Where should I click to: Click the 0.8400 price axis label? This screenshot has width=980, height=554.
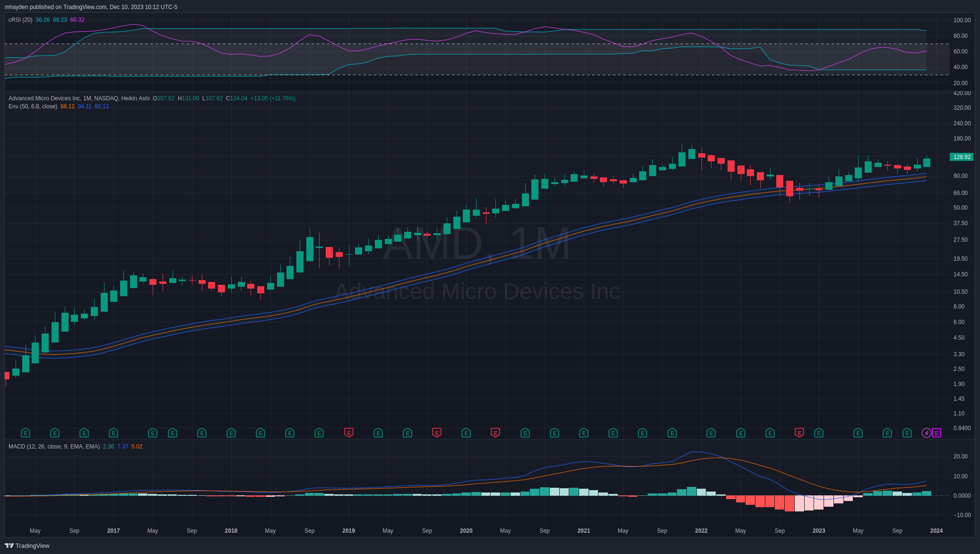click(962, 428)
